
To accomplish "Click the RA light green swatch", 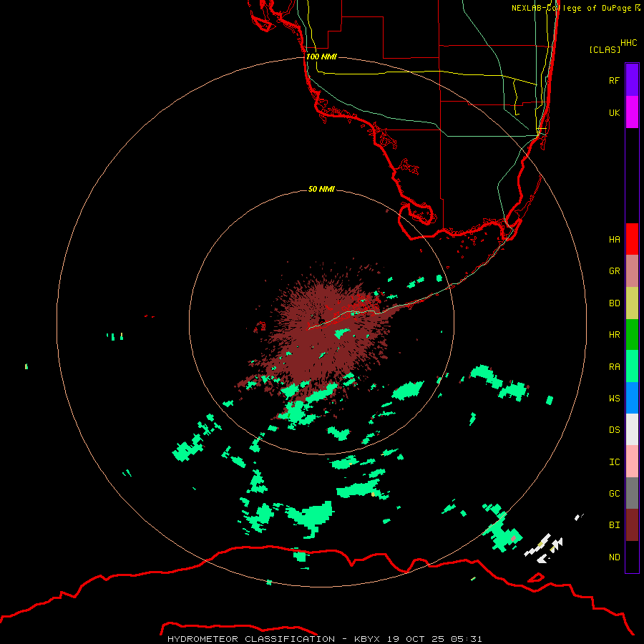I will click(x=632, y=366).
